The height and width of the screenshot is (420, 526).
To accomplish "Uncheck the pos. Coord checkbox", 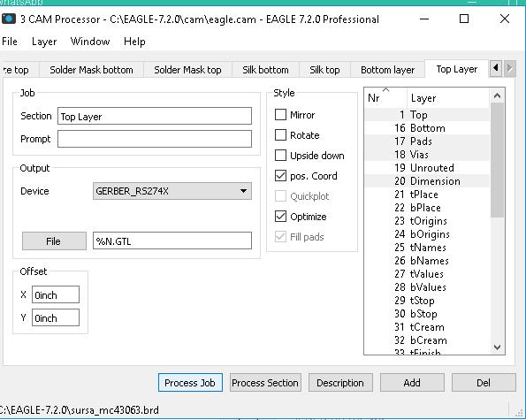I will (x=280, y=176).
